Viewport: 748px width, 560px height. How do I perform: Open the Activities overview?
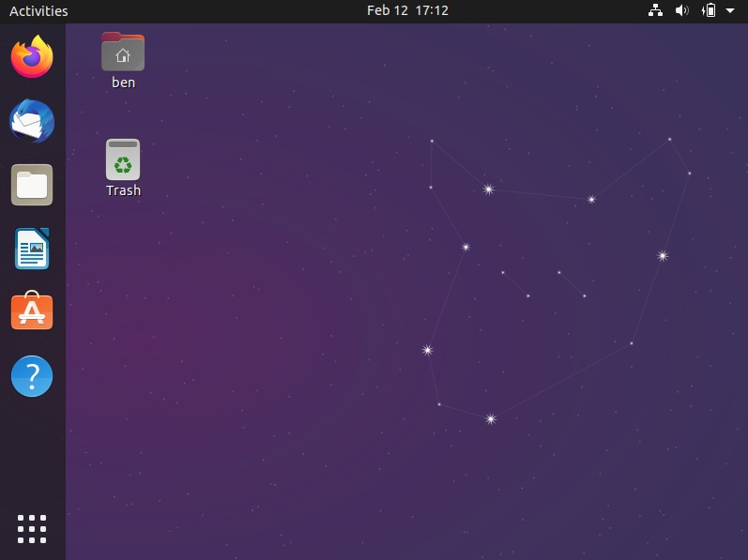pos(38,11)
